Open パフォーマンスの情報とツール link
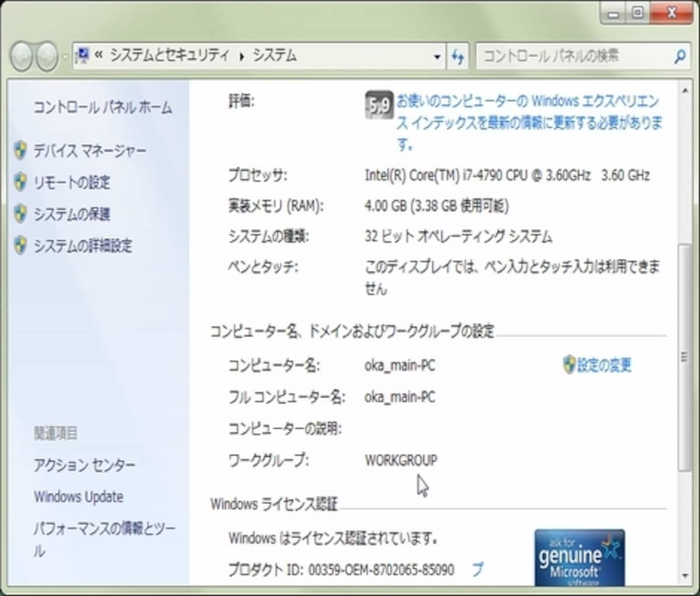Viewport: 700px width, 596px height. [104, 539]
